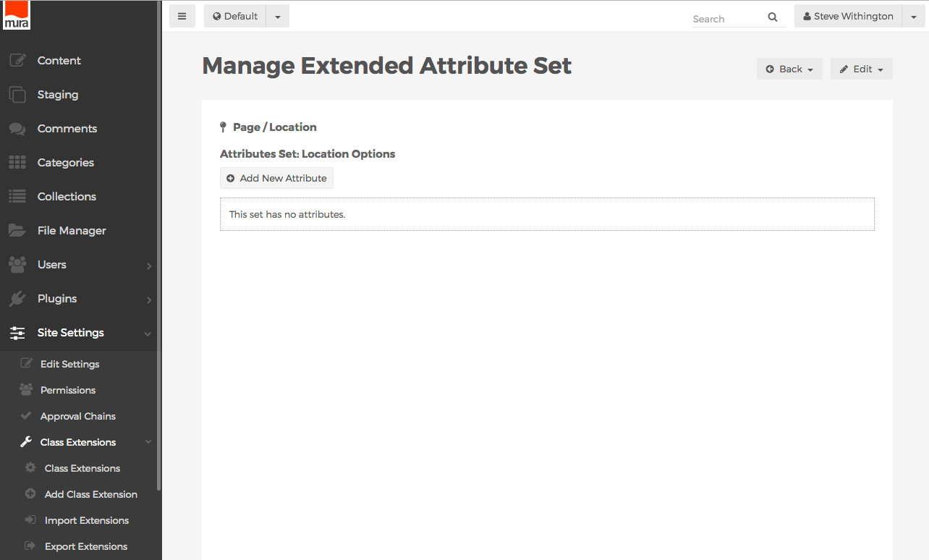Open the Back dropdown button

tap(789, 69)
